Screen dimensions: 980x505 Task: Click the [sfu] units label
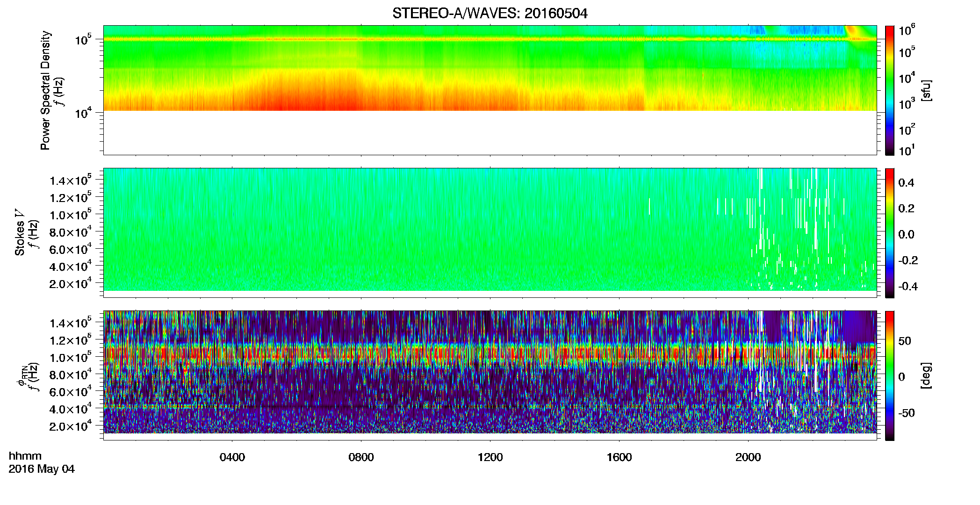click(926, 90)
